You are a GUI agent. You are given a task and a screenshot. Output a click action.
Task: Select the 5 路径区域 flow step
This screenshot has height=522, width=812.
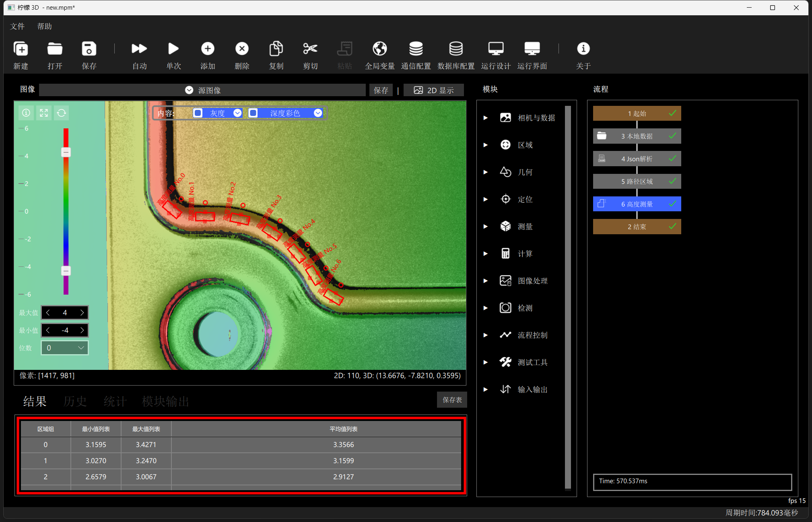pos(637,182)
